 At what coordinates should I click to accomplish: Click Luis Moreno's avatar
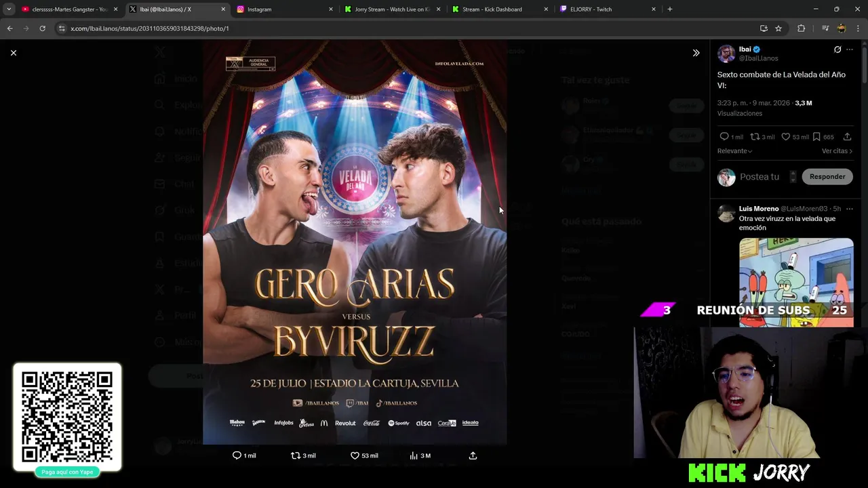pyautogui.click(x=726, y=214)
